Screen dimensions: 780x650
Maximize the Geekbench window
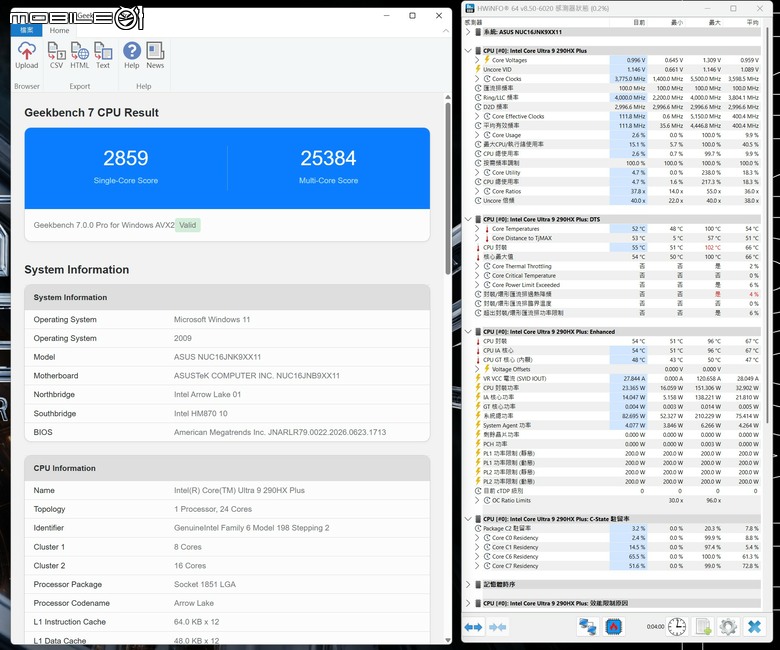pyautogui.click(x=412, y=15)
